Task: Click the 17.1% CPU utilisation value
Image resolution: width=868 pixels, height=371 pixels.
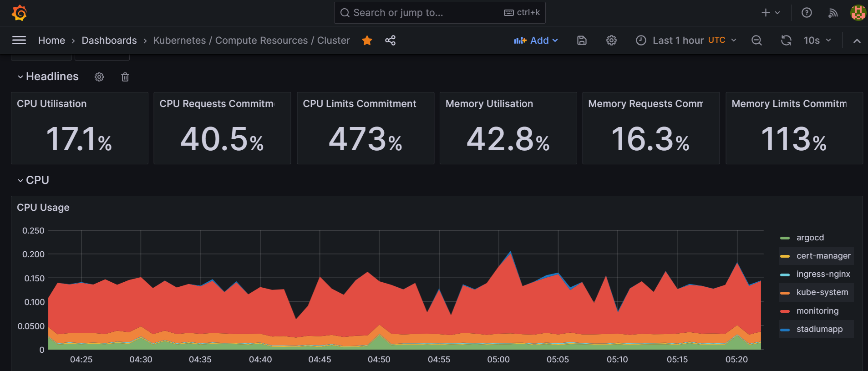Action: coord(79,139)
